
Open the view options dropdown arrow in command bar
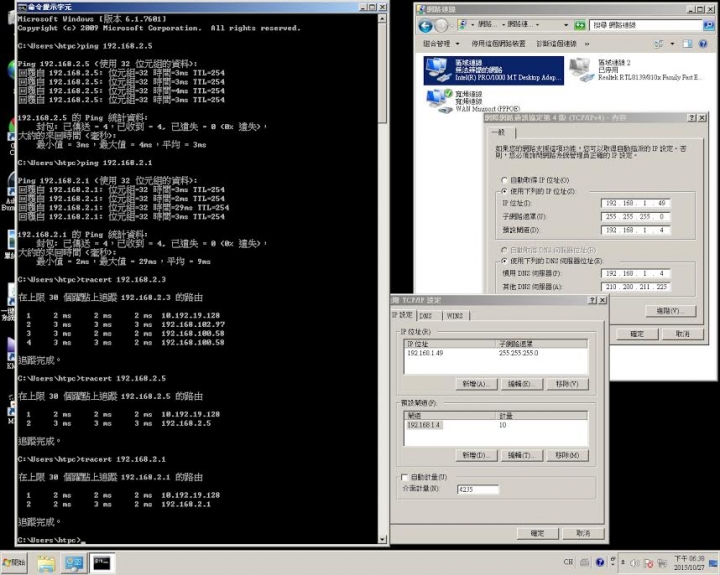click(x=672, y=44)
